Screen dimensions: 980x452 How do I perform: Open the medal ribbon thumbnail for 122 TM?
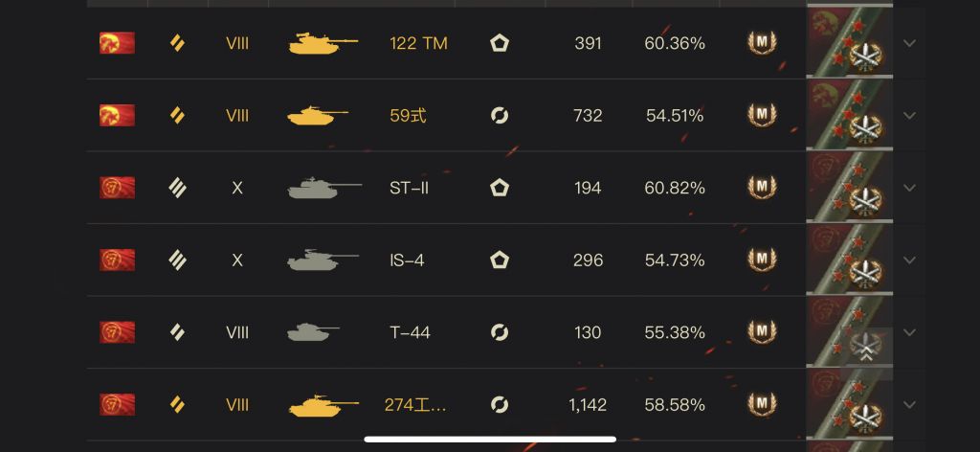(x=850, y=43)
